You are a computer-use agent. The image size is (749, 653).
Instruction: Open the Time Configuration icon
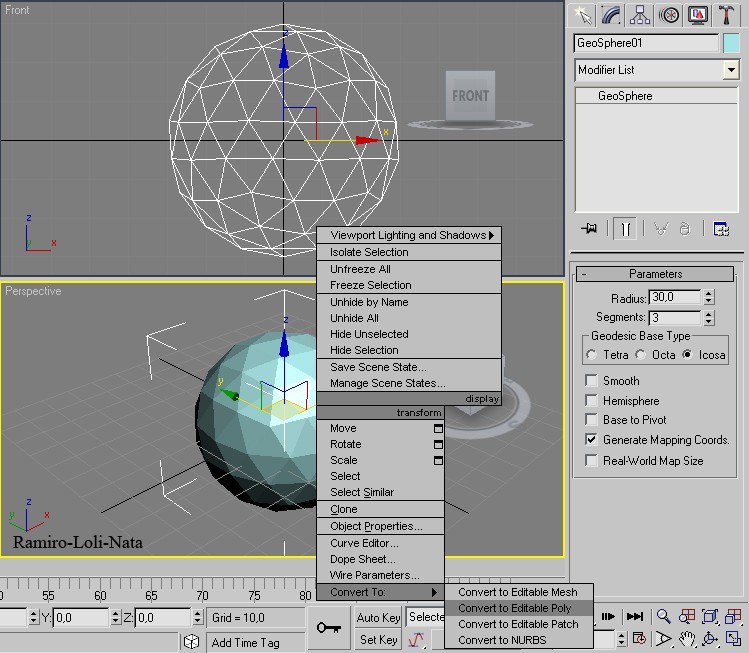639,638
